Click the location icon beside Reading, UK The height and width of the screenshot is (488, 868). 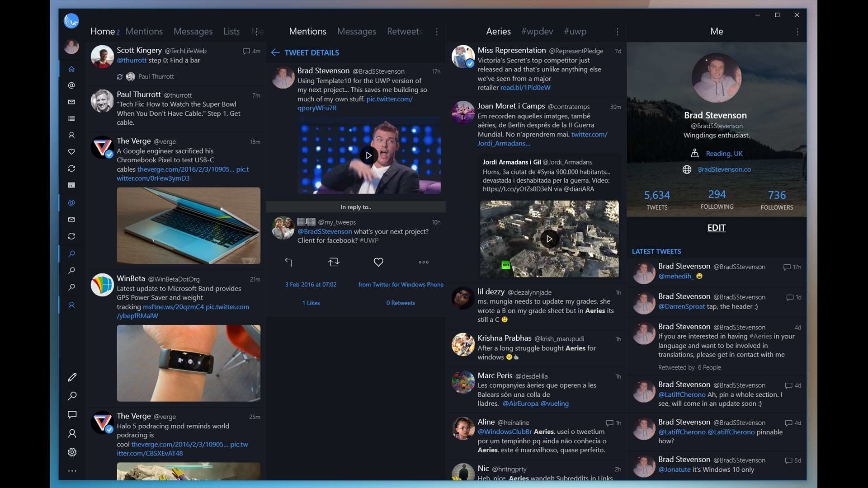click(x=694, y=154)
